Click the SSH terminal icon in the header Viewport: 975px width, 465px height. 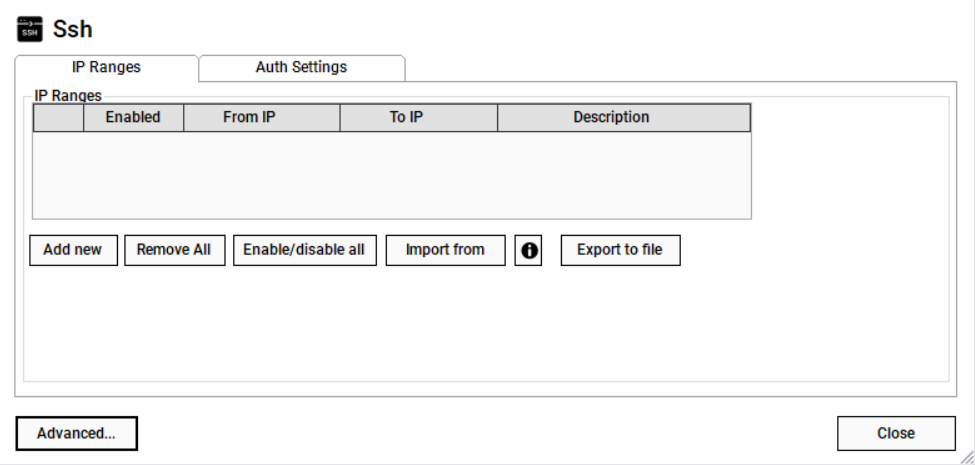[31, 29]
